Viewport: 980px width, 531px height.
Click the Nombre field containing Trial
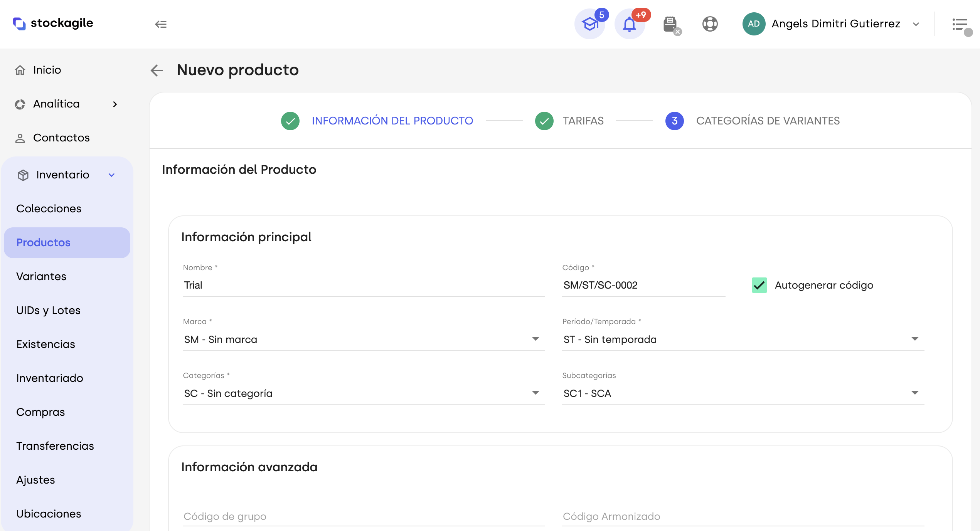click(364, 286)
